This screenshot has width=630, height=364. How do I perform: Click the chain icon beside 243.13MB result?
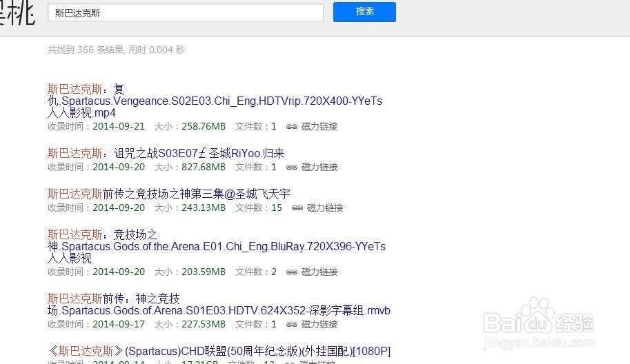click(x=297, y=208)
